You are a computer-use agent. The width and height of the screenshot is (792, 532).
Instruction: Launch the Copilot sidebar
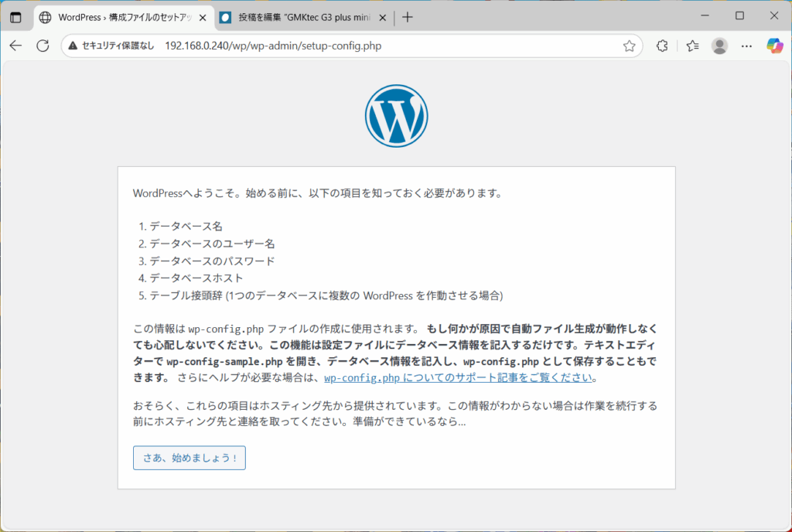pos(774,46)
